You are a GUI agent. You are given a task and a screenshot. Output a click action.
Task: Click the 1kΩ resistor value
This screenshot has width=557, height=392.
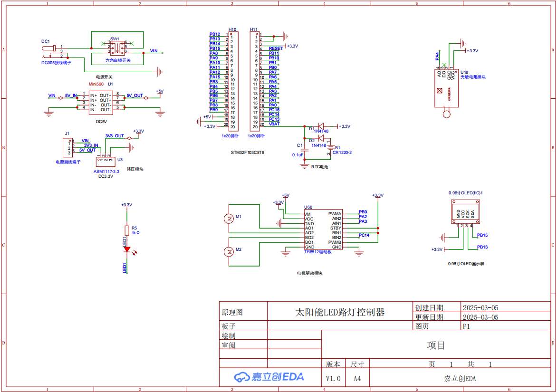click(136, 233)
